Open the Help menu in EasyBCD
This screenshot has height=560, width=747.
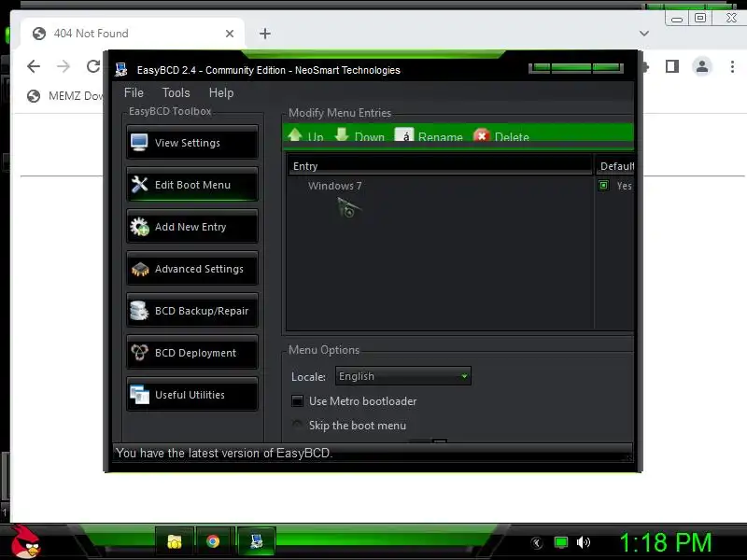tap(221, 92)
